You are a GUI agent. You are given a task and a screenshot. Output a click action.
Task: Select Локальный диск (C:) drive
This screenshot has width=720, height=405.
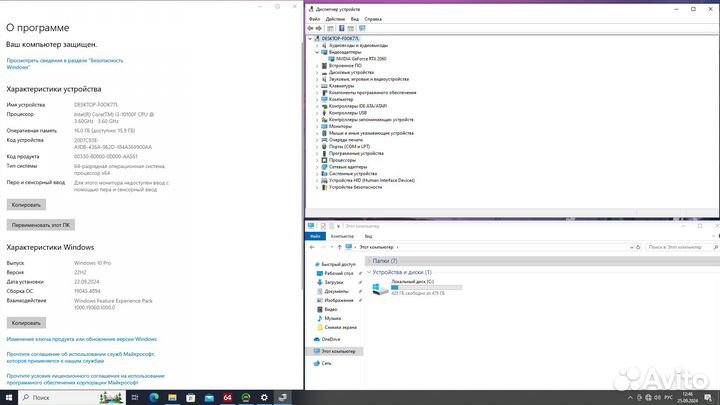point(416,287)
